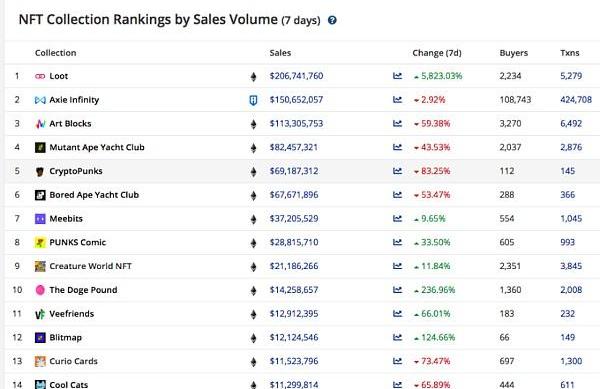Open the chart icon in Loot row
Image resolution: width=600 pixels, height=389 pixels.
398,76
